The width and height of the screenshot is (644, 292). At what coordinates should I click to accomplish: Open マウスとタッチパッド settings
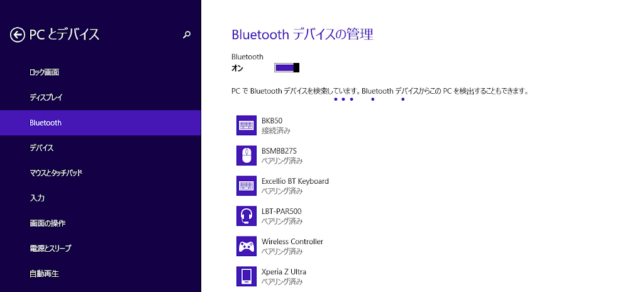click(56, 173)
